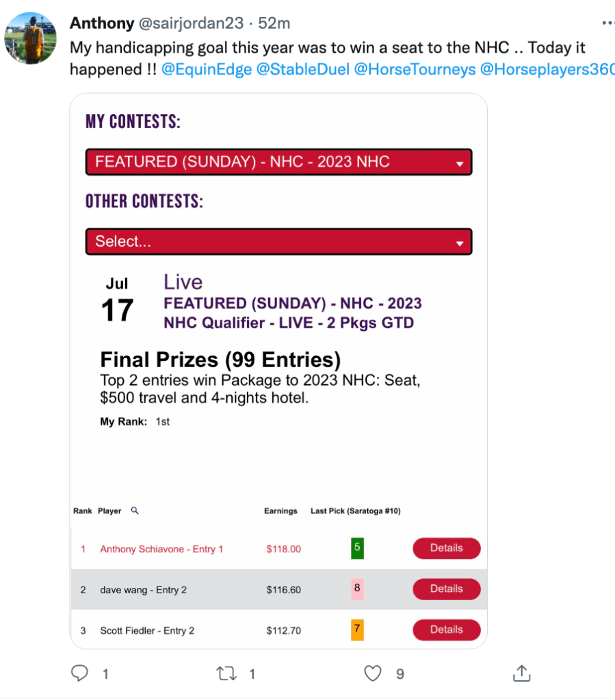Open the Other Contests Select dropdown
The width and height of the screenshot is (615, 700).
[278, 241]
